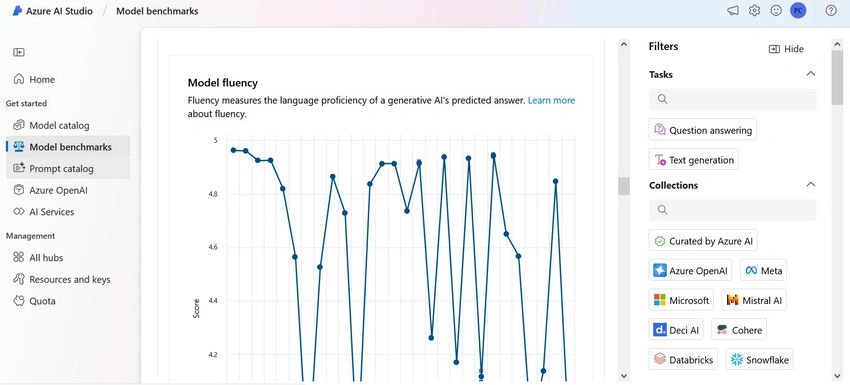The width and height of the screenshot is (850, 385).
Task: Click the chart panel scrollbar up arrow
Action: tap(623, 44)
